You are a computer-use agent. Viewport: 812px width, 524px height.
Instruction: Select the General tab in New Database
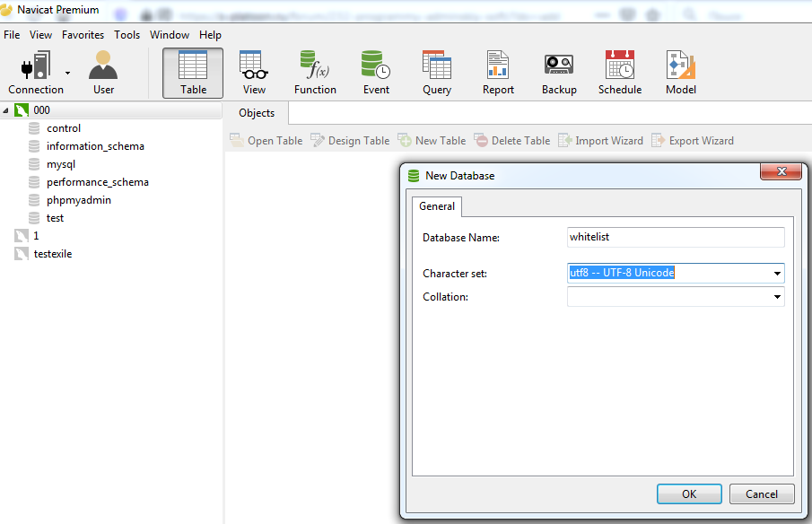[x=437, y=206]
